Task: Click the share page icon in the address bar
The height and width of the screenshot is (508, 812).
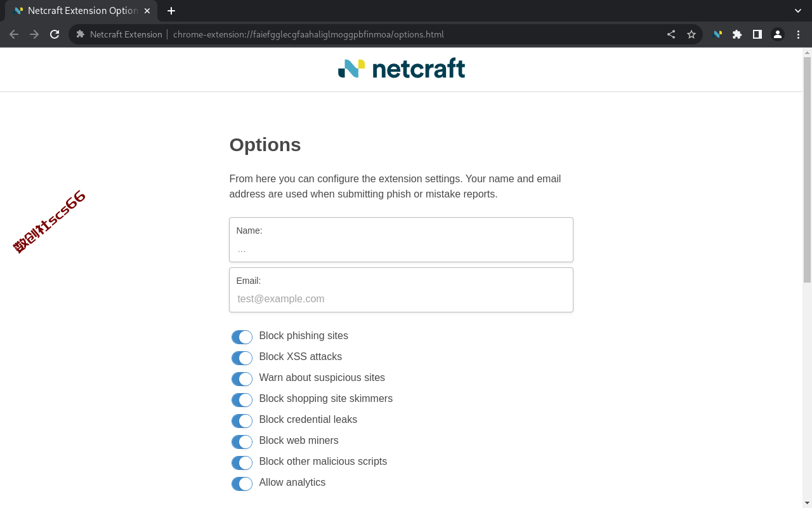Action: [x=671, y=34]
